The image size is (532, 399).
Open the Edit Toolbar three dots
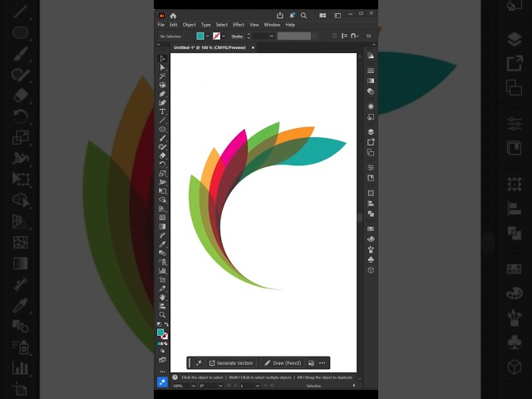[163, 372]
